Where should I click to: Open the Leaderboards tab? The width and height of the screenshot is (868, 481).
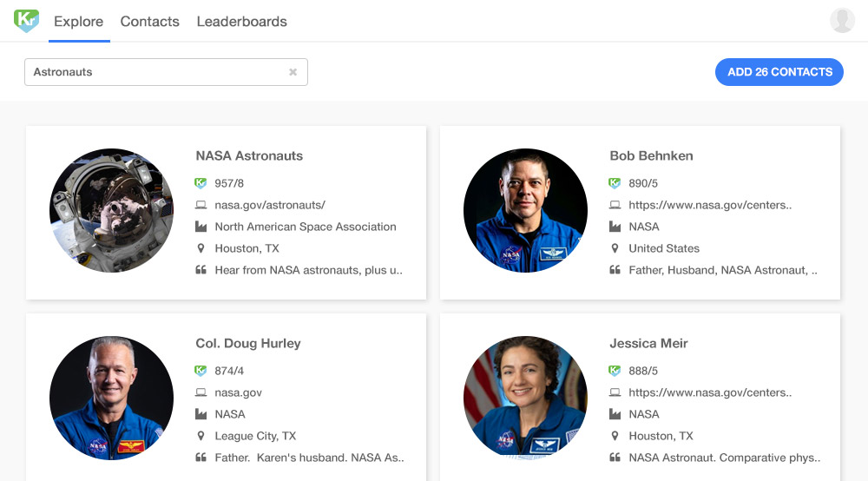pyautogui.click(x=242, y=21)
